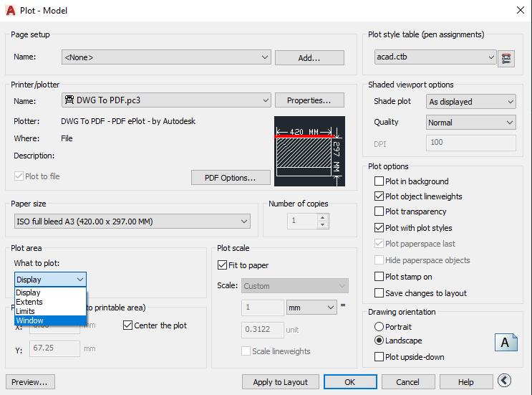Screen dimensions: 532x395
Task: Decrease number of copies with down arrow
Action: pos(323,225)
